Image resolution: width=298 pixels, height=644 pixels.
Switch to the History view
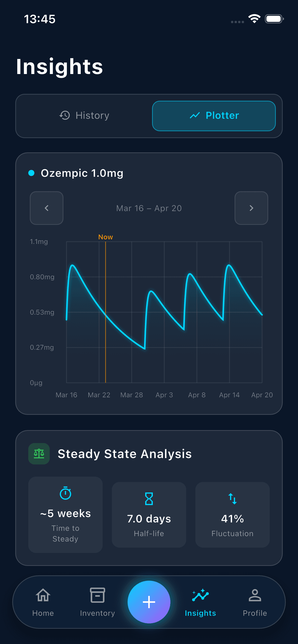[x=84, y=116]
